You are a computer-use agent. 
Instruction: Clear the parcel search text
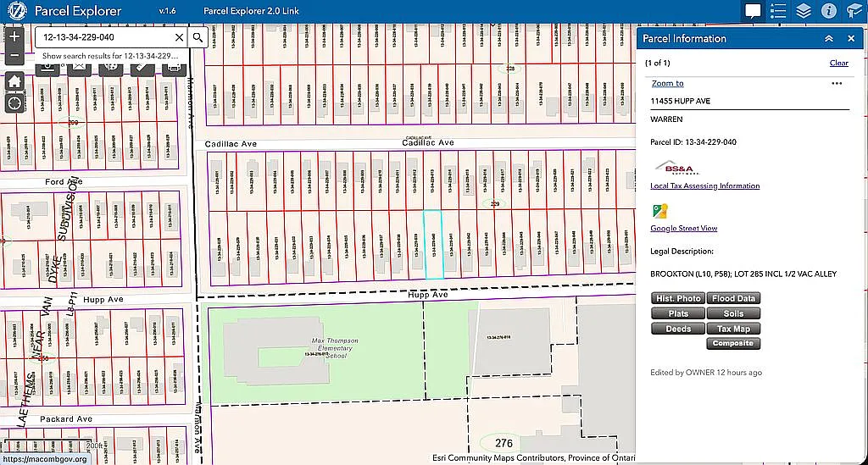click(179, 37)
